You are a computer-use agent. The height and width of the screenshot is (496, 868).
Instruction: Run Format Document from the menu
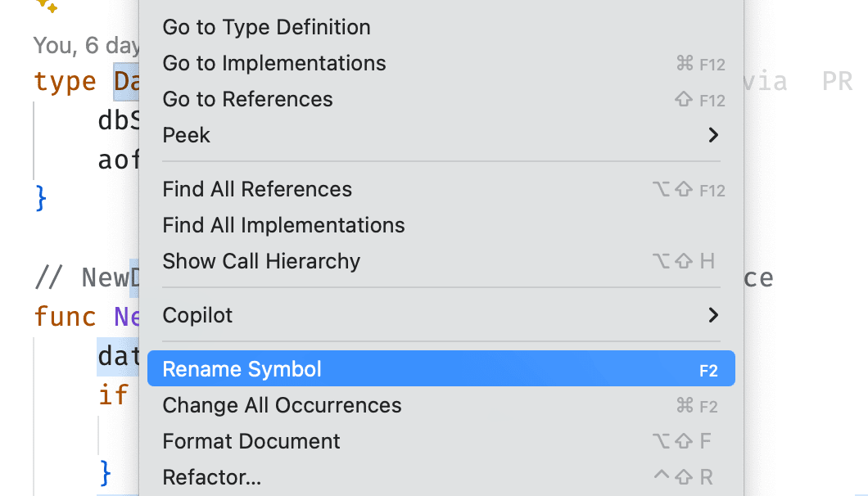[251, 441]
